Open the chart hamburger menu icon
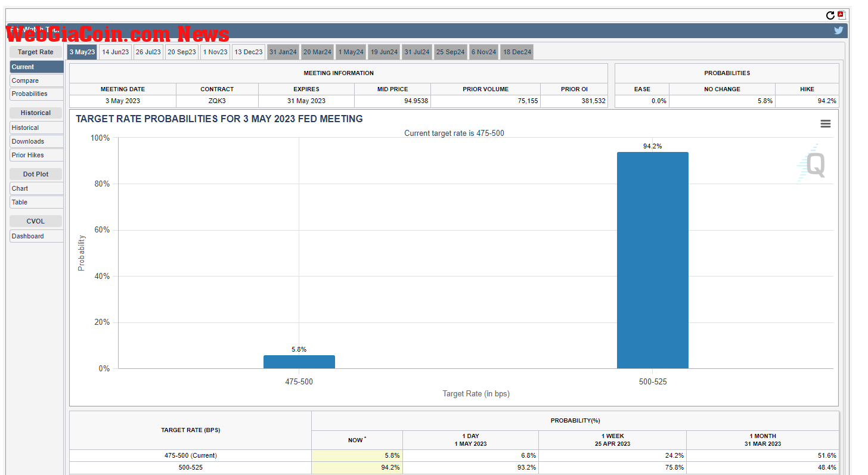The image size is (868, 475). pos(825,123)
